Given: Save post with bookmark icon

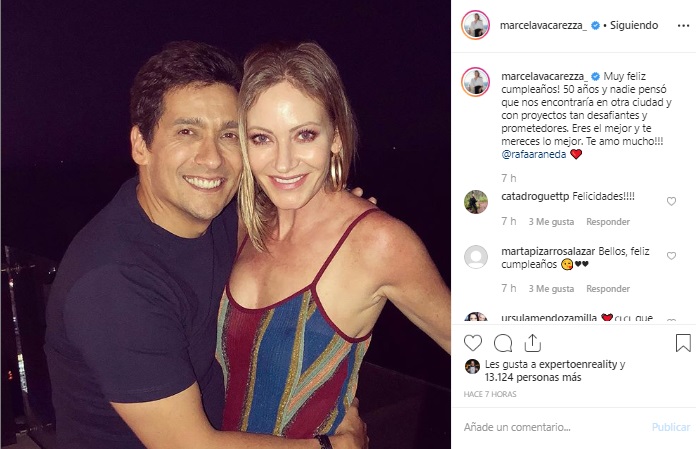Looking at the screenshot, I should [x=683, y=343].
